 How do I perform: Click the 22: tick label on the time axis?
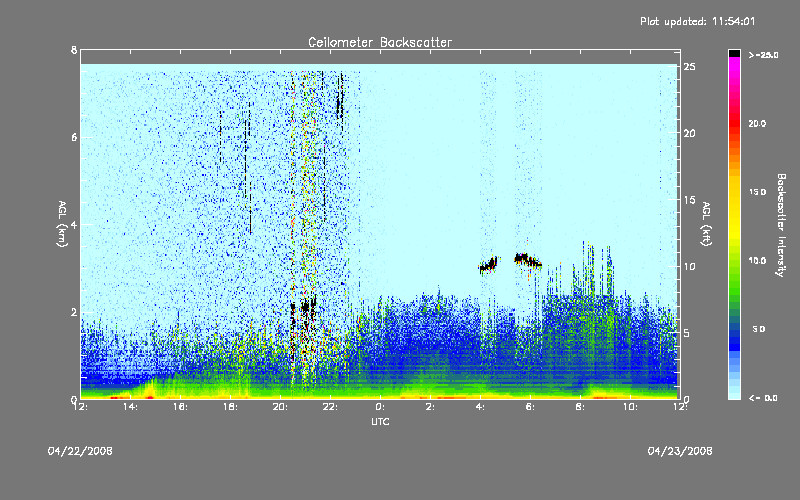coord(330,407)
